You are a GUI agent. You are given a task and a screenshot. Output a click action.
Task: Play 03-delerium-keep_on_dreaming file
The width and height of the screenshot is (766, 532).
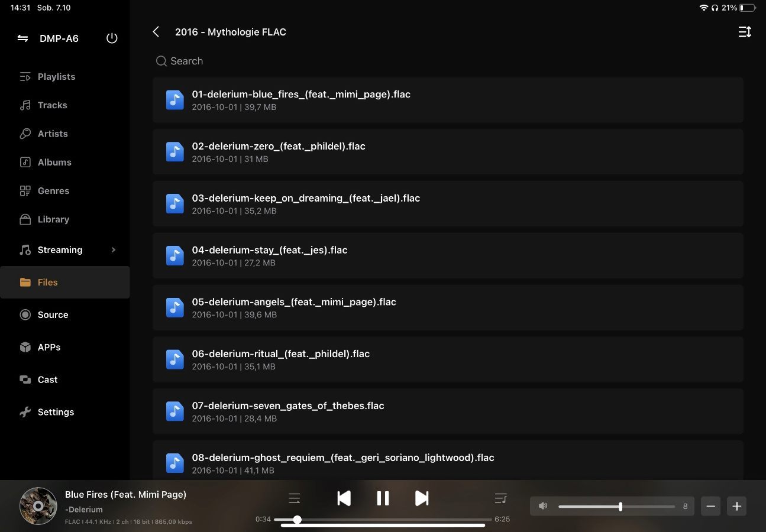[x=448, y=204]
